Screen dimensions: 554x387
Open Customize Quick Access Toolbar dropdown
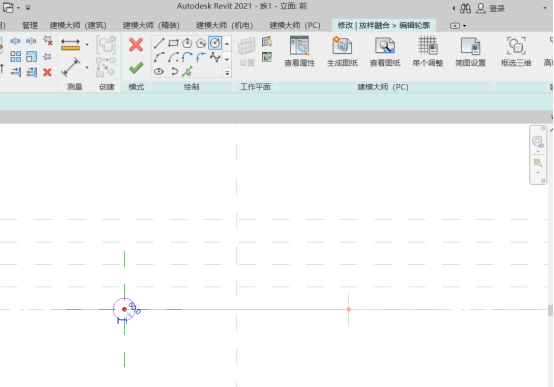(x=28, y=7)
